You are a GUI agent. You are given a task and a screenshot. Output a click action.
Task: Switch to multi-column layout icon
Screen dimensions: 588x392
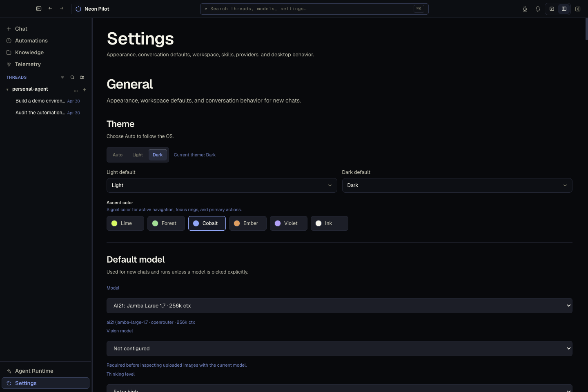click(564, 9)
